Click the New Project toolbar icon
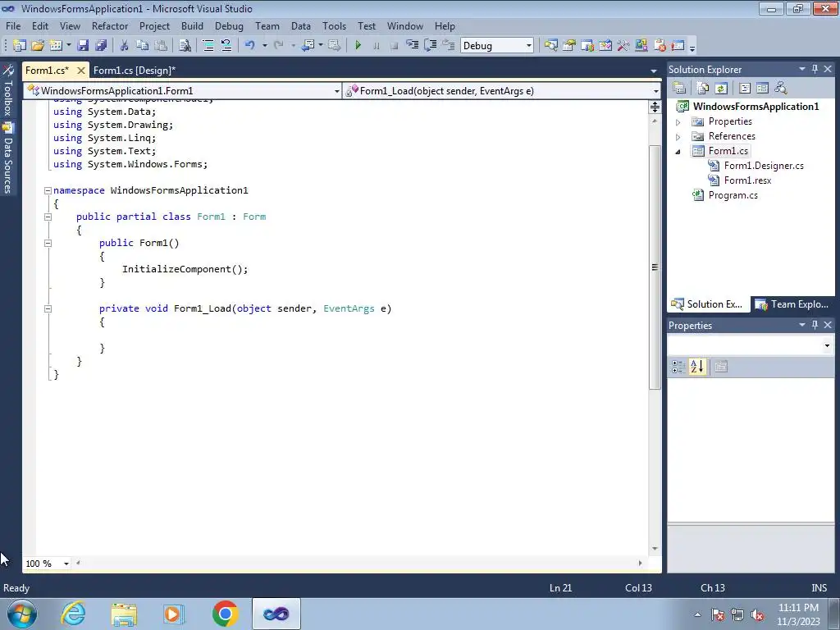The image size is (840, 630). pos(20,46)
